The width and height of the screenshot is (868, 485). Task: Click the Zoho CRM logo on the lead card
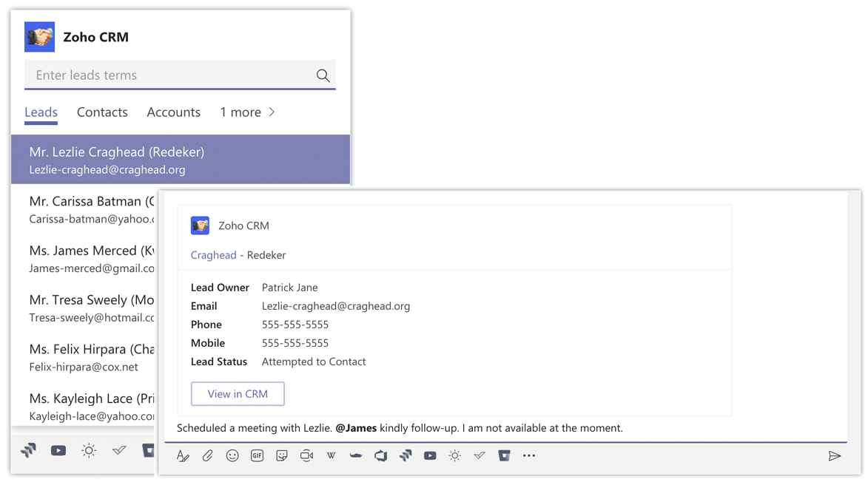click(200, 225)
